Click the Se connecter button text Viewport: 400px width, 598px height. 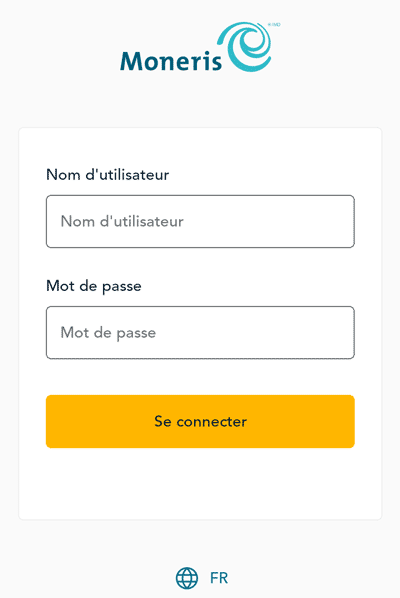pos(201,421)
